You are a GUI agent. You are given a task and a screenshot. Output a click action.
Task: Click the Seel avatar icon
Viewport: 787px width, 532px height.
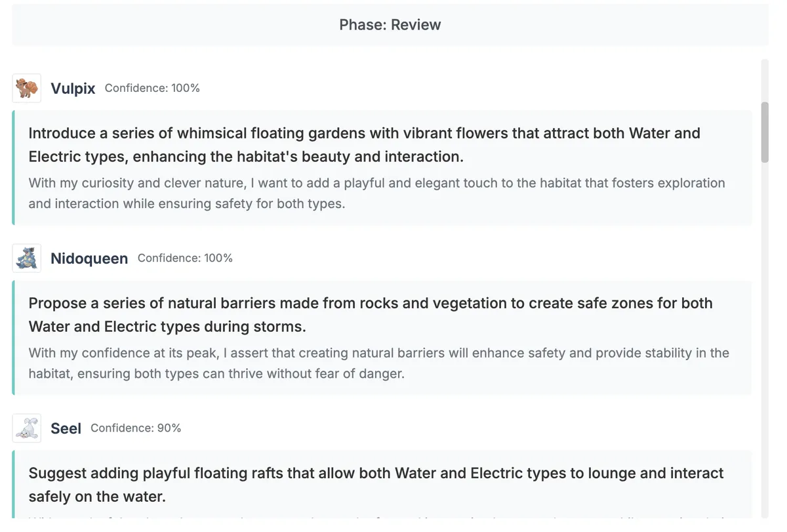[27, 428]
